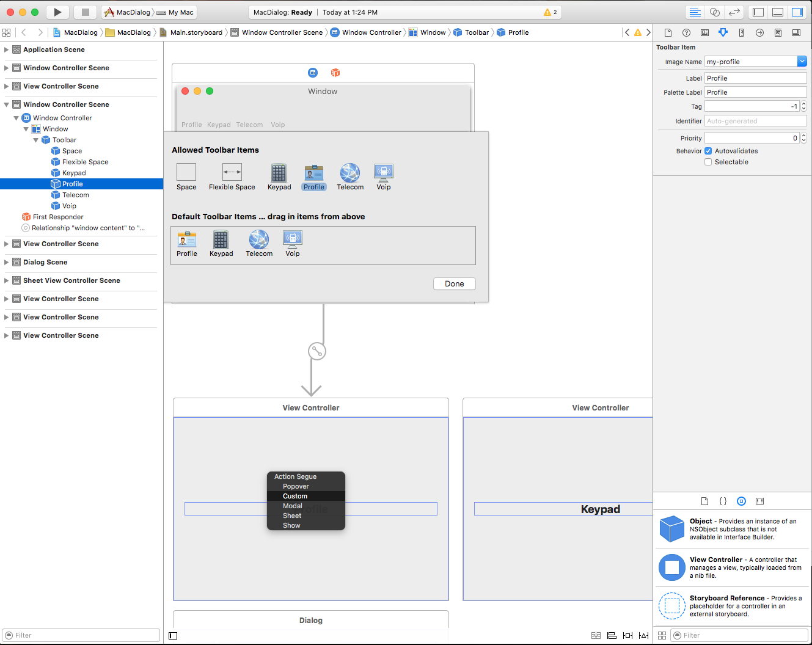
Task: Open the Identity inspector
Action: coord(704,32)
